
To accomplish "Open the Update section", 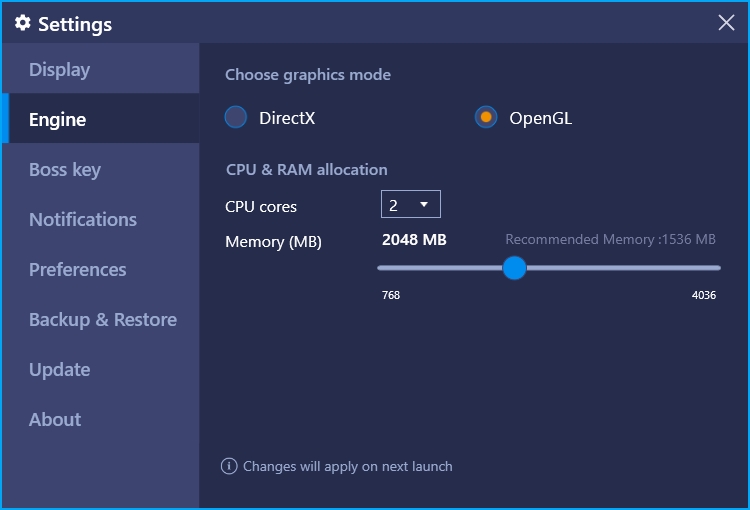I will [101, 369].
